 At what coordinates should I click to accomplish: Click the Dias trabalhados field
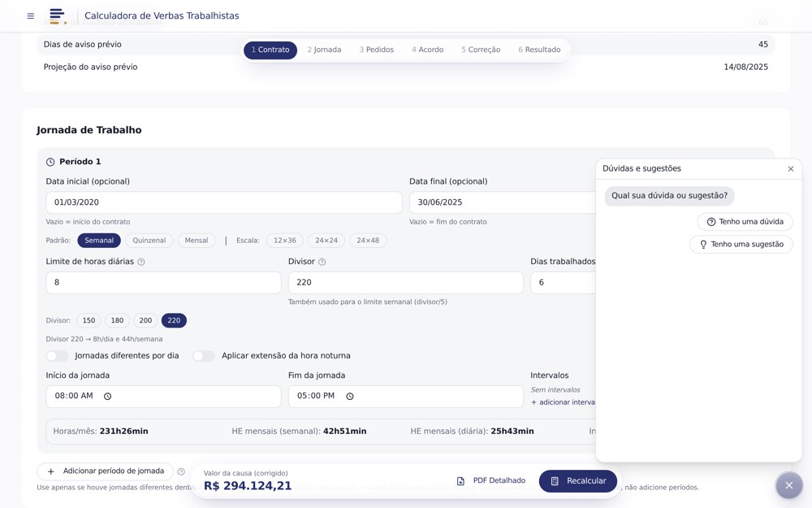563,283
